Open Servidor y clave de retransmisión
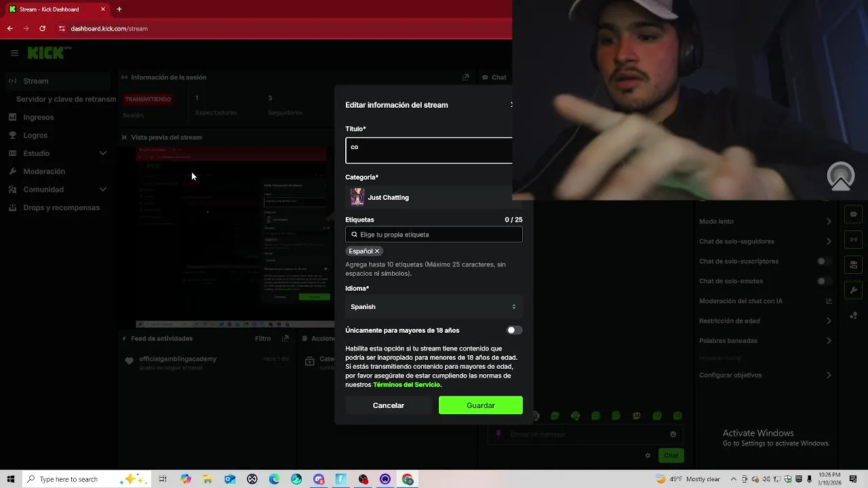Image resolution: width=868 pixels, height=488 pixels. (x=66, y=99)
